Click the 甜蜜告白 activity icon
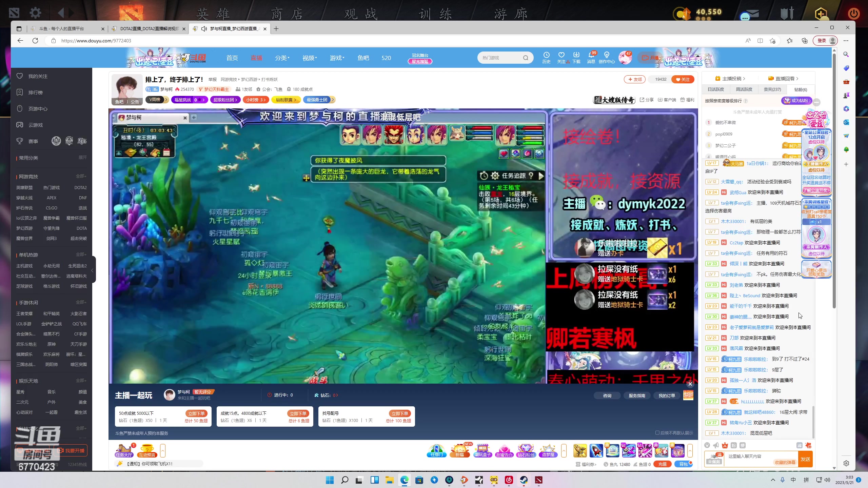This screenshot has height=488, width=868. pos(504,451)
